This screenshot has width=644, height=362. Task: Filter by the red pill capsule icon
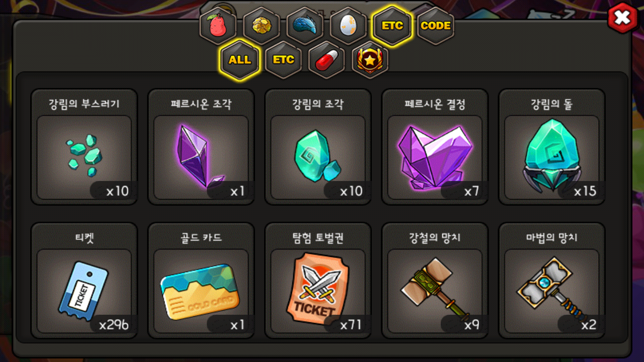coord(327,60)
